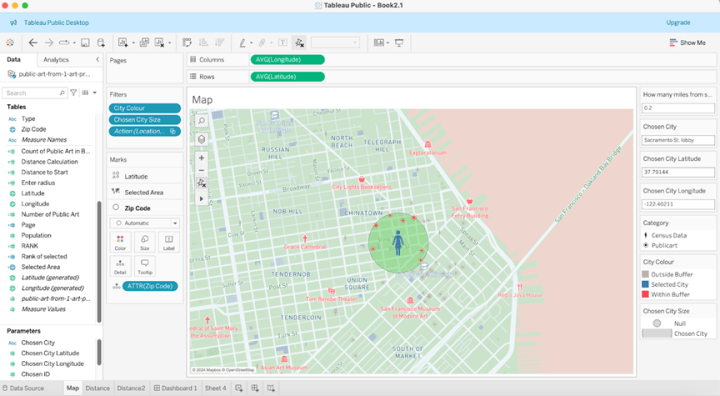Click the Detail button on Marks card
The width and height of the screenshot is (720, 396).
120,266
